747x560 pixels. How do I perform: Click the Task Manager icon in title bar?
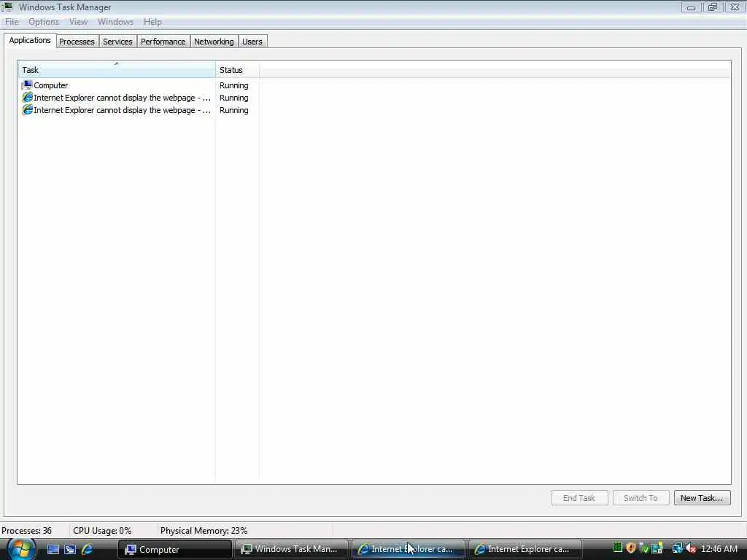7,7
